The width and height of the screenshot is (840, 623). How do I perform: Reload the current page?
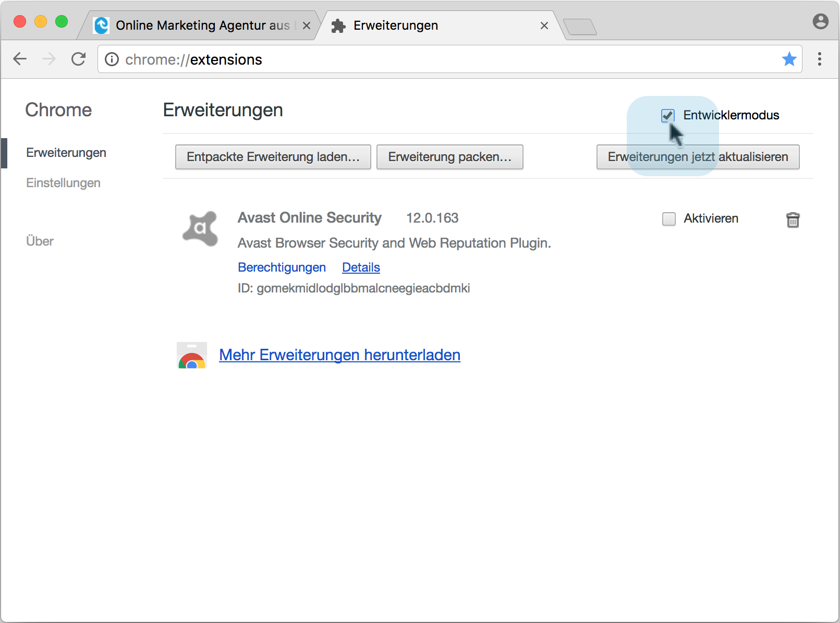(79, 59)
